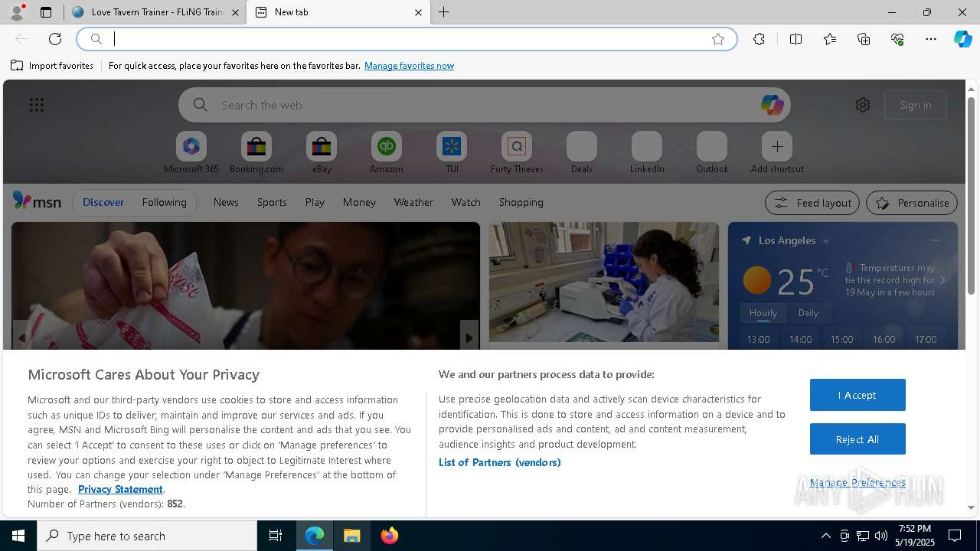This screenshot has width=980, height=551.
Task: Open the Money menu item
Action: coord(359,202)
